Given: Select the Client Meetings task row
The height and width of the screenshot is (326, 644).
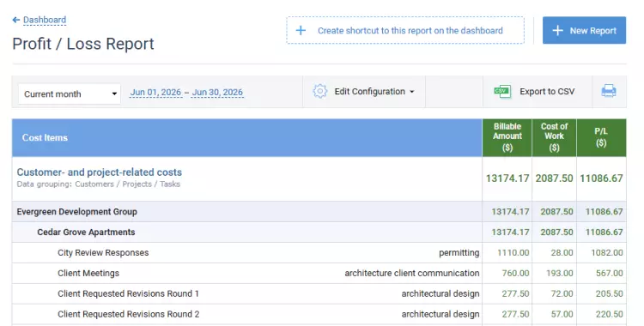Looking at the screenshot, I should [319, 274].
